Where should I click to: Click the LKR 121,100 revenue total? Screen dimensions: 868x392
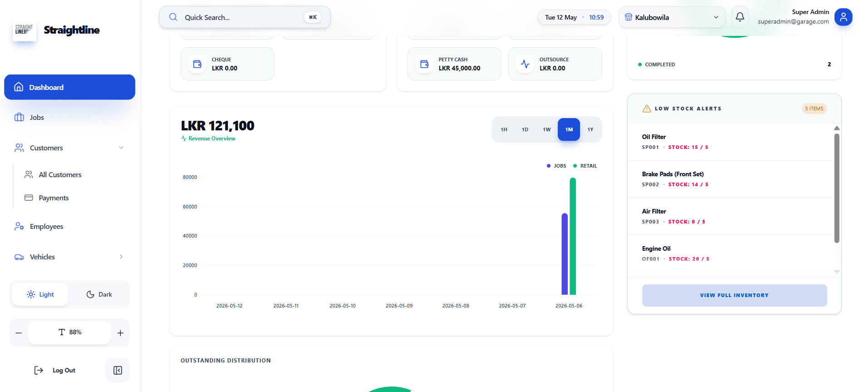(218, 125)
